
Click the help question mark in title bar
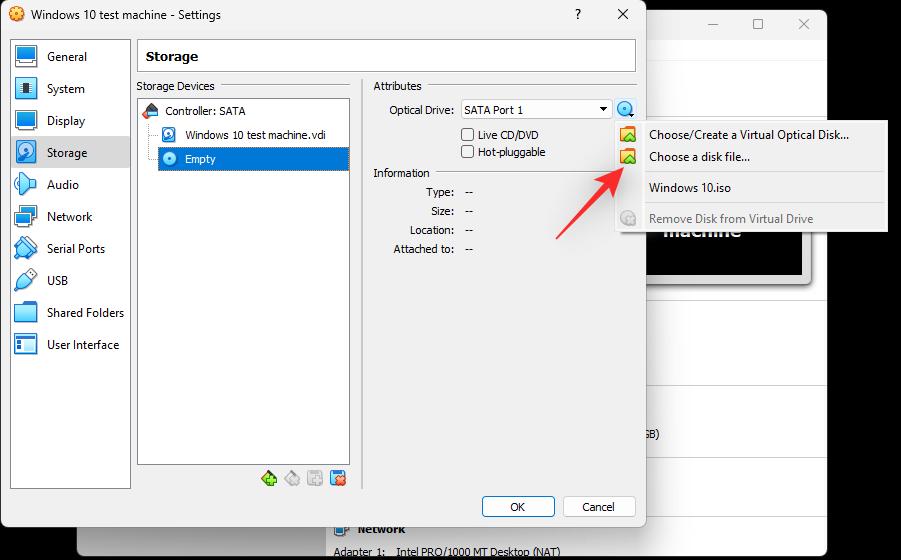[578, 14]
